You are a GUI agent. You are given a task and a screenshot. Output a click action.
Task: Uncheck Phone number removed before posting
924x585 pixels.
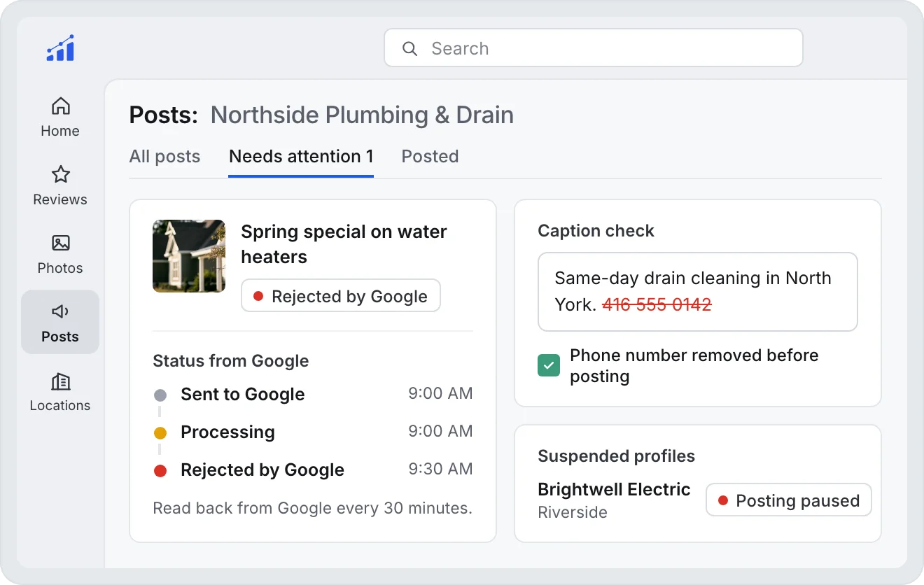549,365
